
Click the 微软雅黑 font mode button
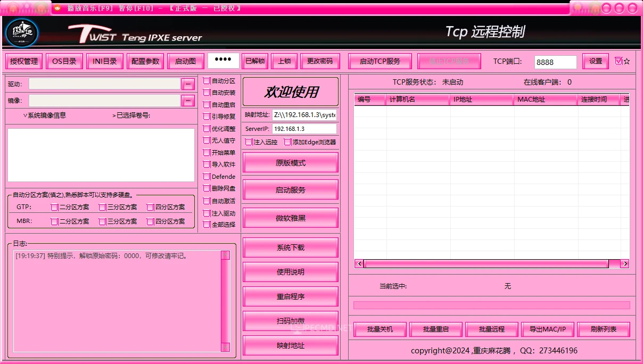290,217
